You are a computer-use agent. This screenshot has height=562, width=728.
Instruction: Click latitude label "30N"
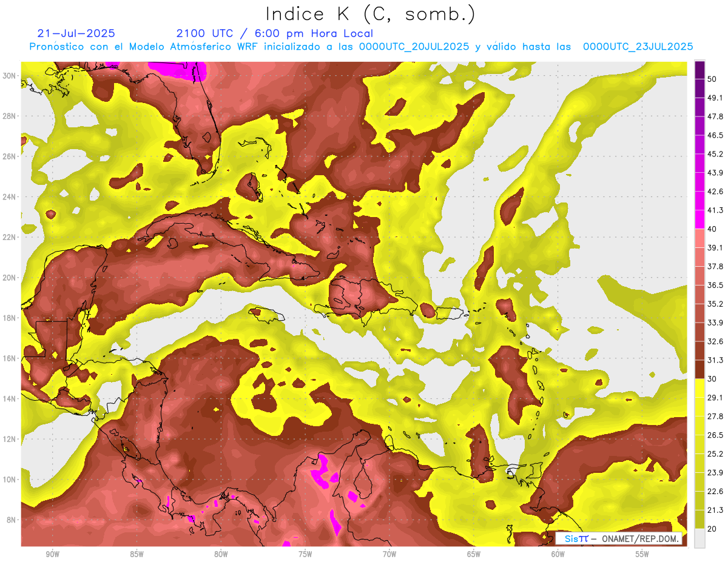[x=9, y=75]
